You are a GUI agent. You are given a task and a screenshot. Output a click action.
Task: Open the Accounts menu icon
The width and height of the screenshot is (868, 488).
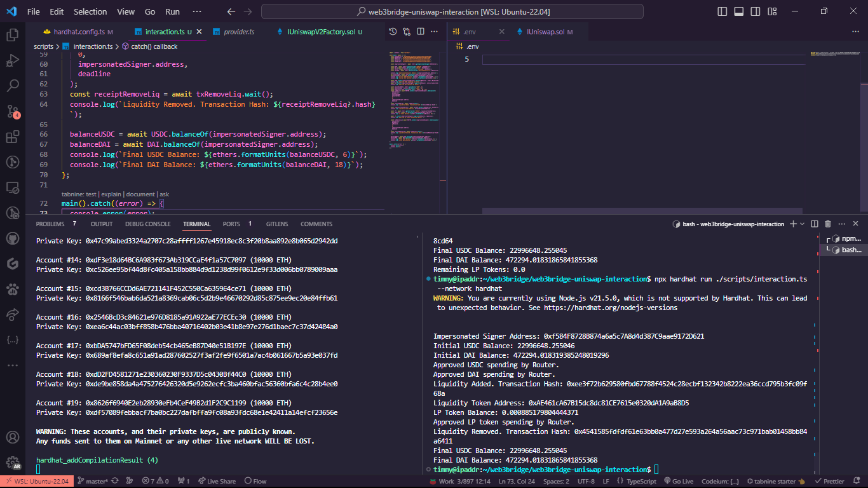13,437
